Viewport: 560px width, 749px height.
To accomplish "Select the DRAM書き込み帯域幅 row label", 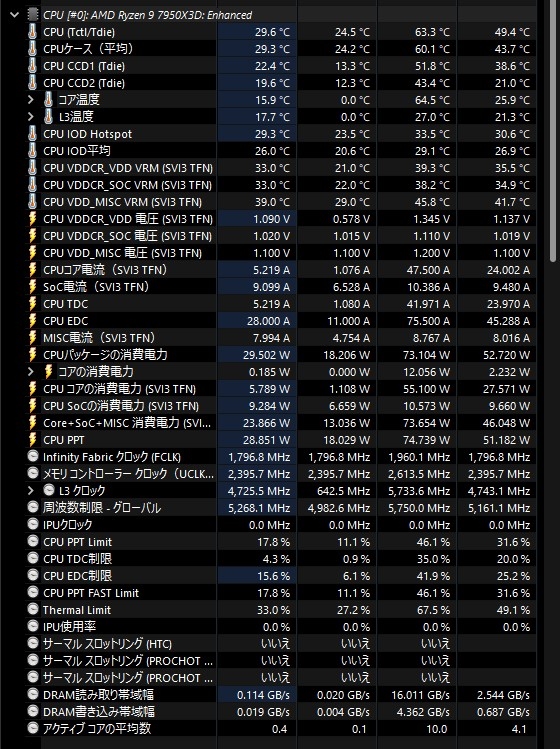I will pyautogui.click(x=99, y=712).
